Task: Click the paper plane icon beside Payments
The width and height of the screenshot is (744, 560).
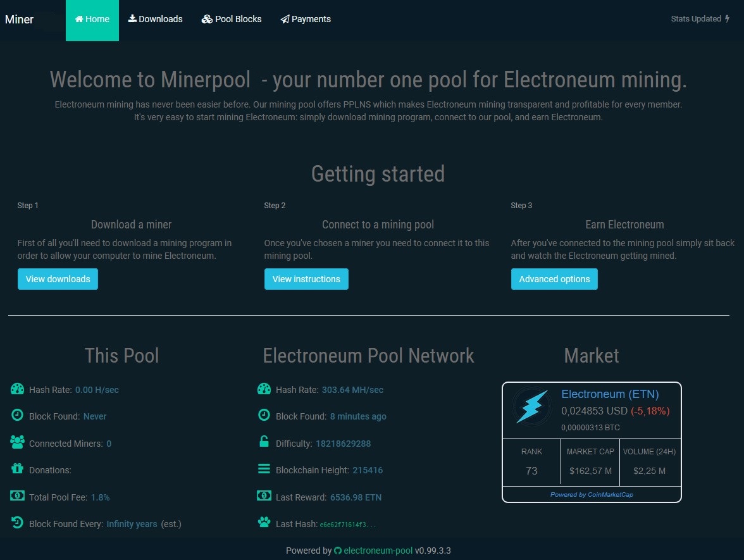Action: (285, 19)
